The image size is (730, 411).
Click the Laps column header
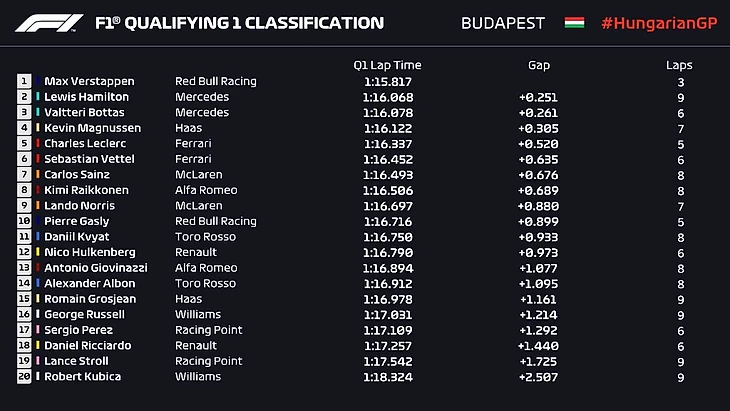coord(679,65)
